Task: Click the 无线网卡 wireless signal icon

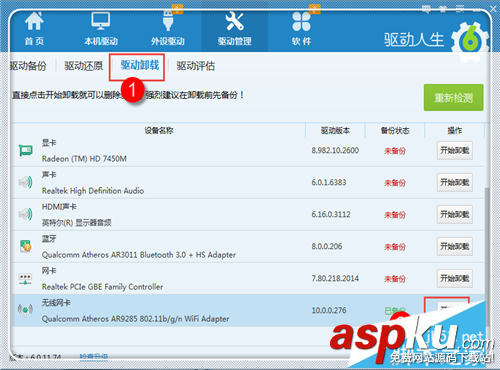Action: tap(26, 310)
